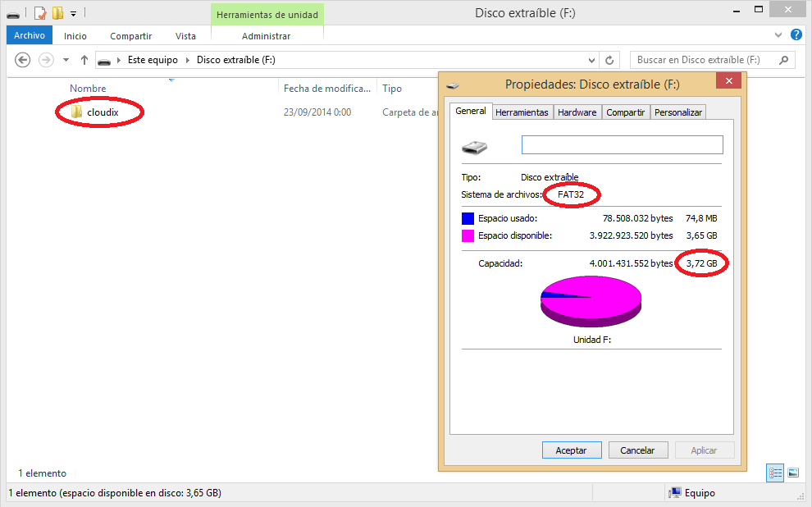Click the disk usage pie chart
The width and height of the screenshot is (812, 507).
click(591, 301)
